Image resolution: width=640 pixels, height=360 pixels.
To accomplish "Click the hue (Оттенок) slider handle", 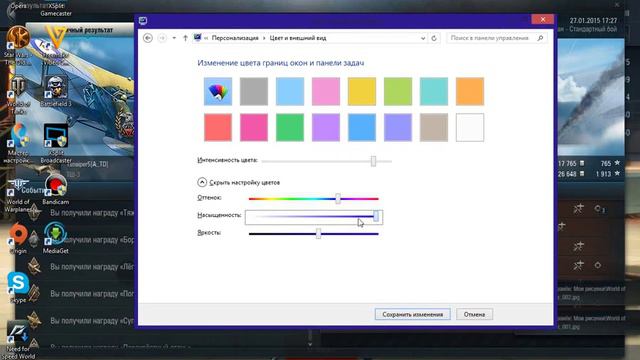I will [x=338, y=198].
